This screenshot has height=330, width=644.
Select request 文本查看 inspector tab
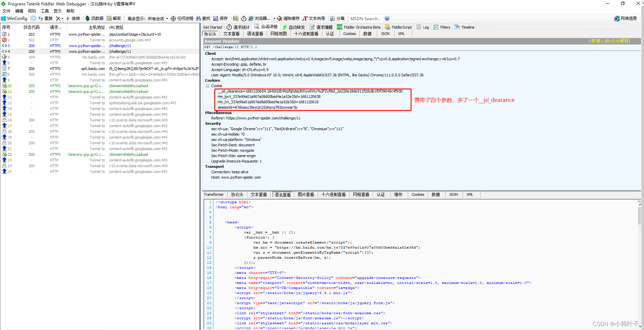point(231,34)
